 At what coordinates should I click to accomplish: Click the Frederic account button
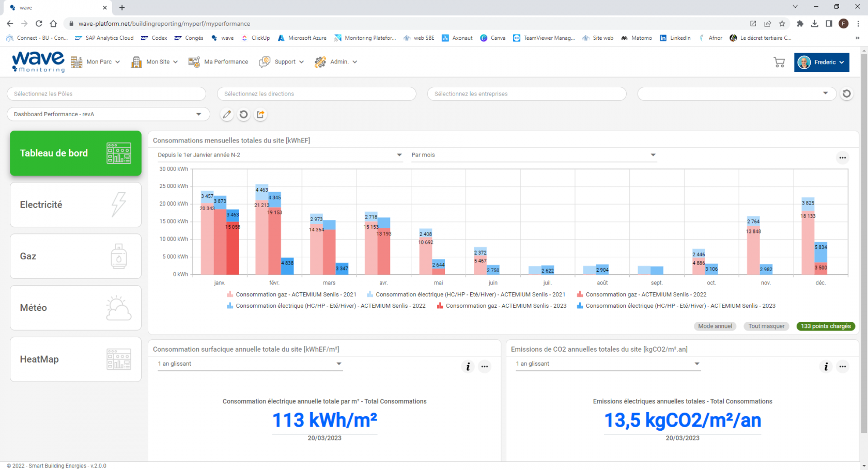click(x=822, y=62)
